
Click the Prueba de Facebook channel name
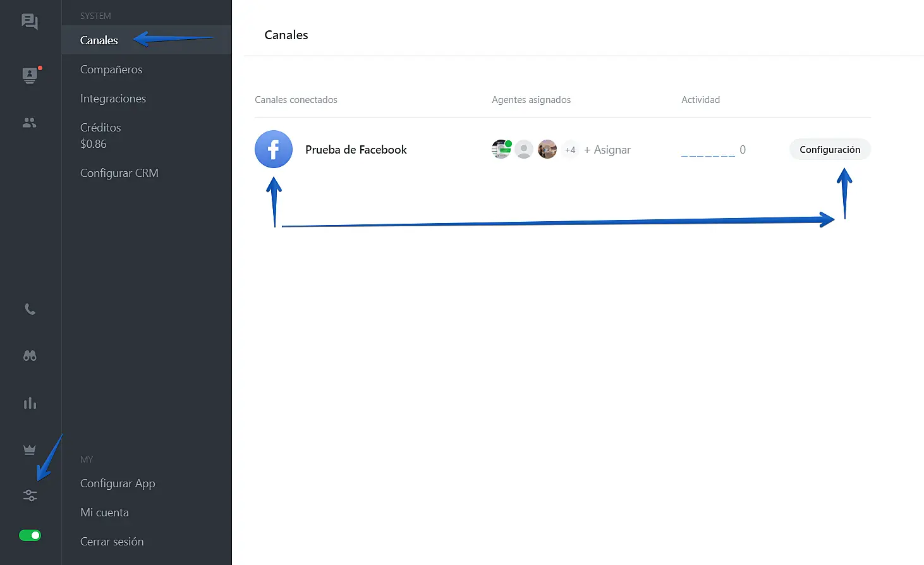356,150
